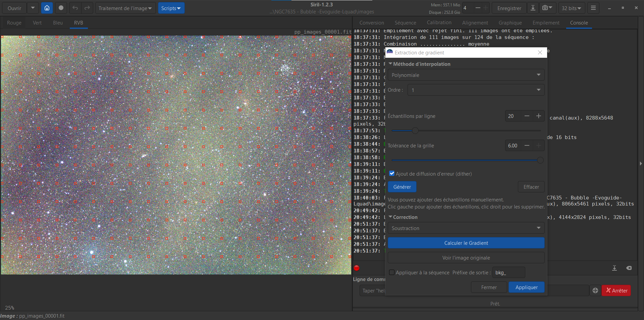Click the save-as download icon beside Enregistrer
644x320 pixels.
click(533, 8)
